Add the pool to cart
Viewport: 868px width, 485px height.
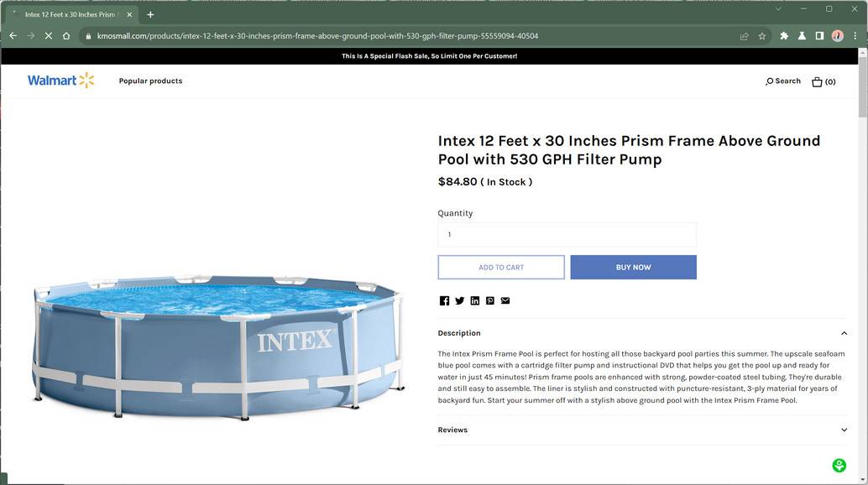[501, 267]
